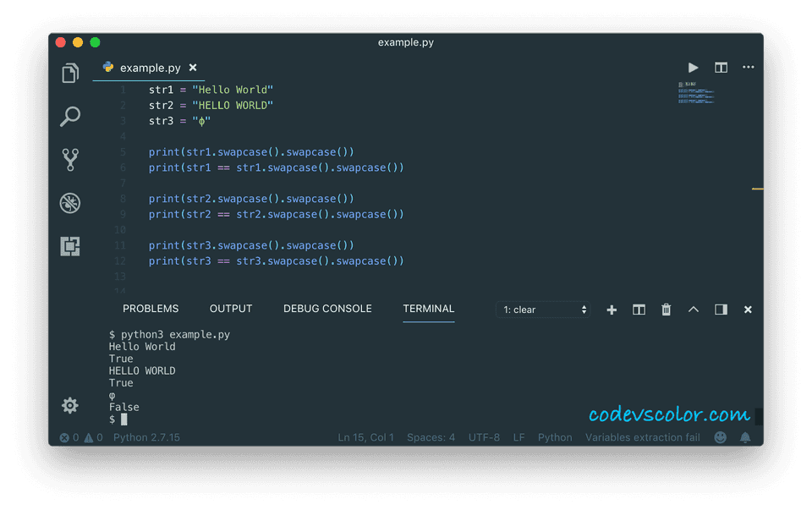The height and width of the screenshot is (510, 812).
Task: Open the Manage gear icon
Action: pos(70,405)
